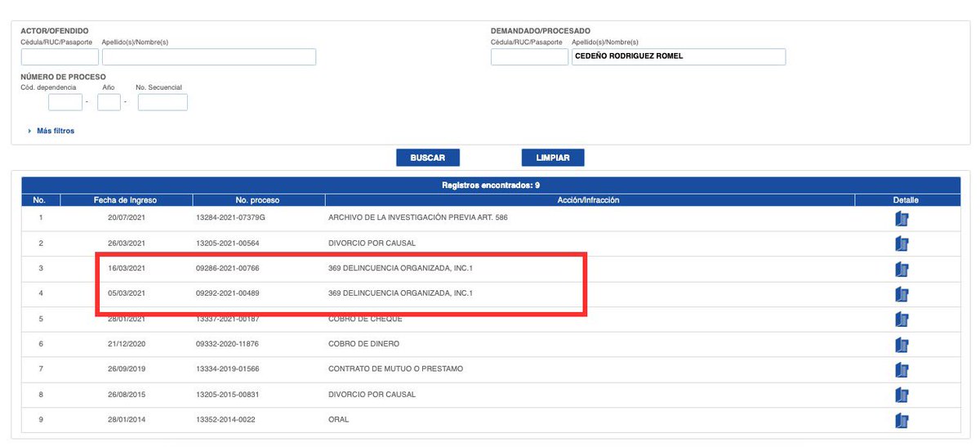The height and width of the screenshot is (447, 980).
Task: Select process number 09292-2021-00489
Action: [228, 294]
